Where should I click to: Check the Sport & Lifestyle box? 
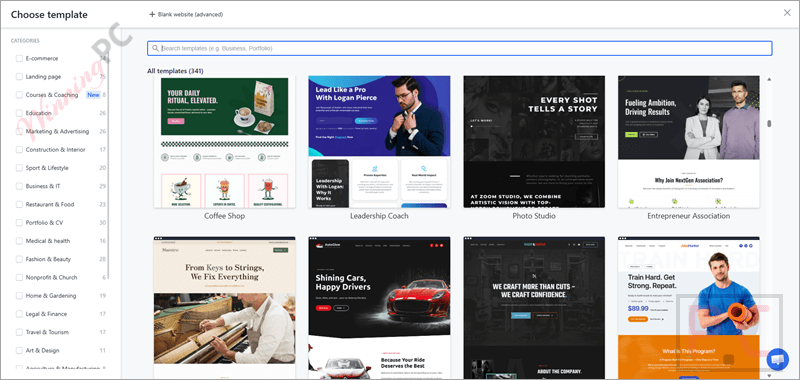19,168
